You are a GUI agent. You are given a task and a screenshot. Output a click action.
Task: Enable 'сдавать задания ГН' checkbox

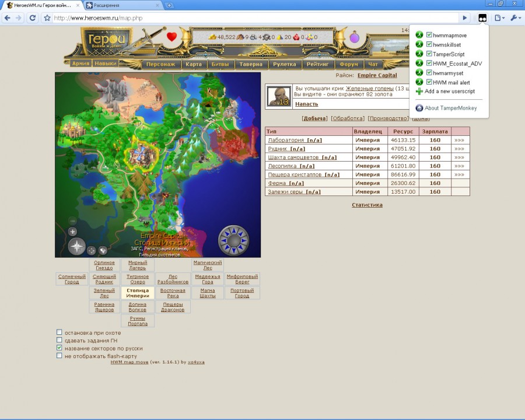pos(60,340)
